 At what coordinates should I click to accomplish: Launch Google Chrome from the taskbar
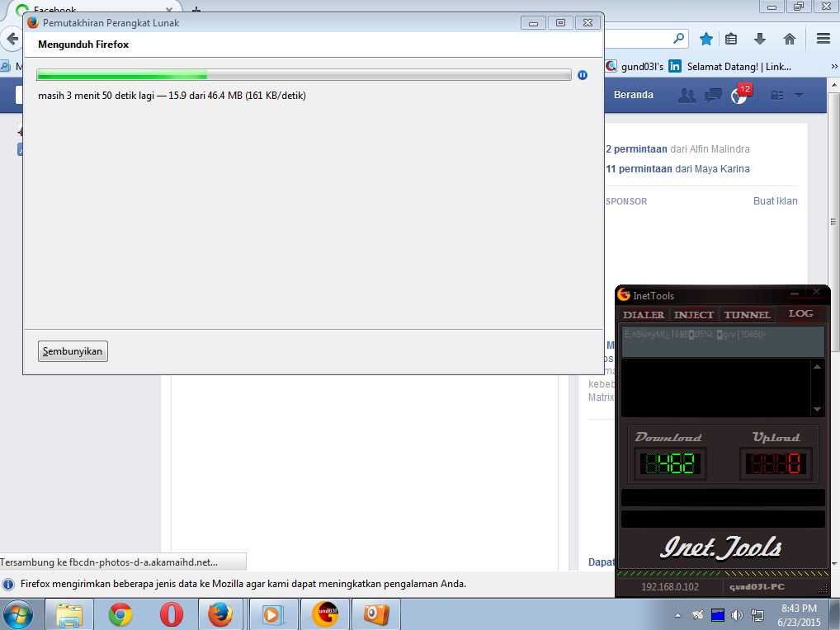120,614
